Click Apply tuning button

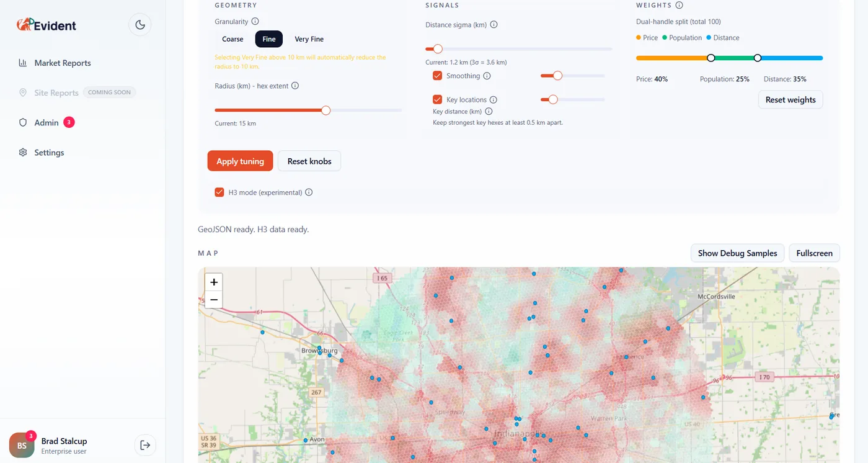pyautogui.click(x=240, y=161)
